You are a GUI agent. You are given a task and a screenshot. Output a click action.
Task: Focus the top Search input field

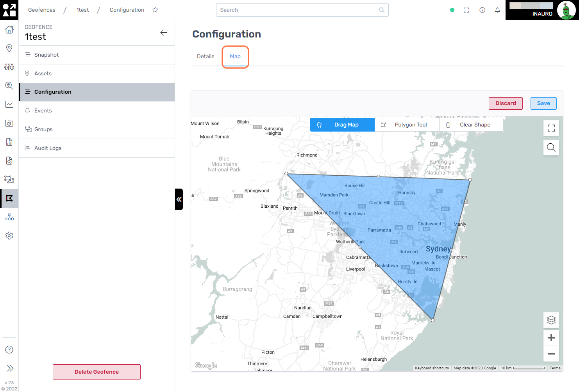[302, 10]
